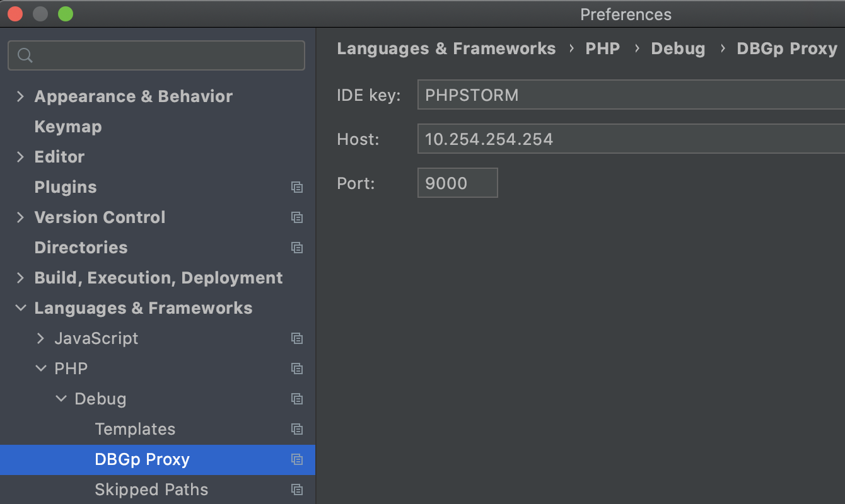Viewport: 845px width, 504px height.
Task: Click the Host input field
Action: tap(631, 139)
